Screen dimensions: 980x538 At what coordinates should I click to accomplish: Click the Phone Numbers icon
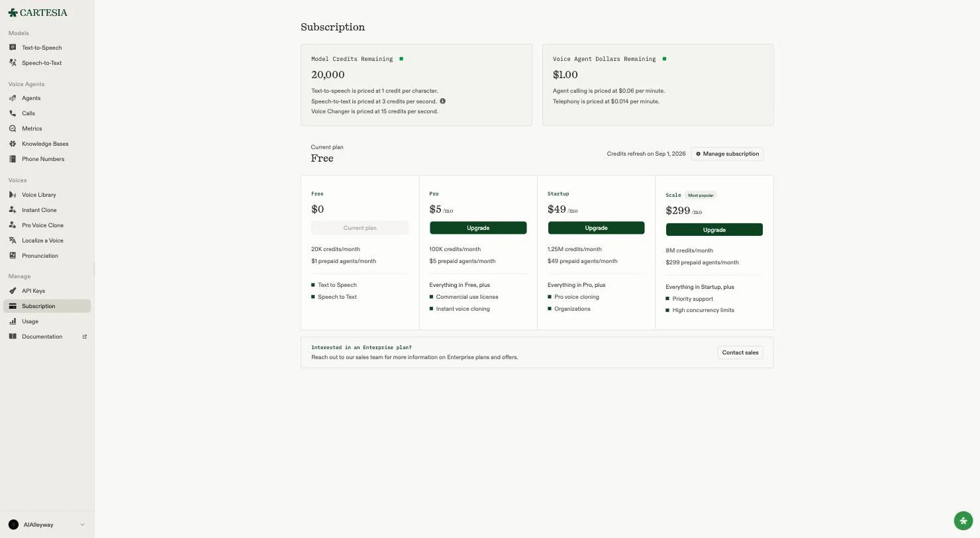(x=13, y=159)
